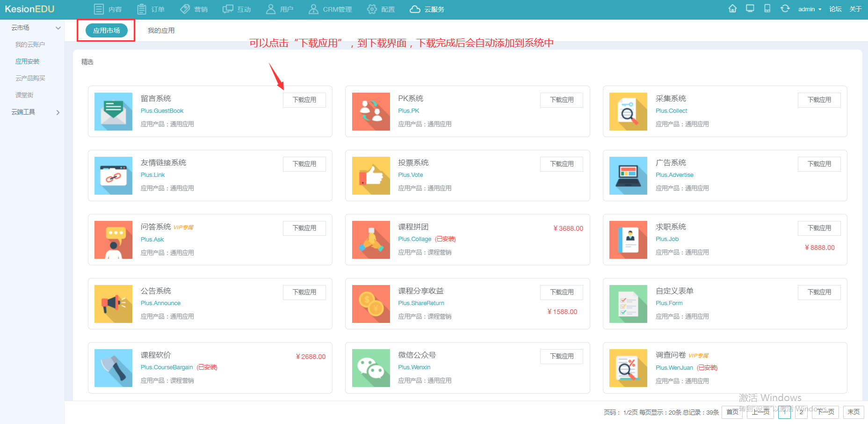Open the admin account dropdown

(810, 9)
